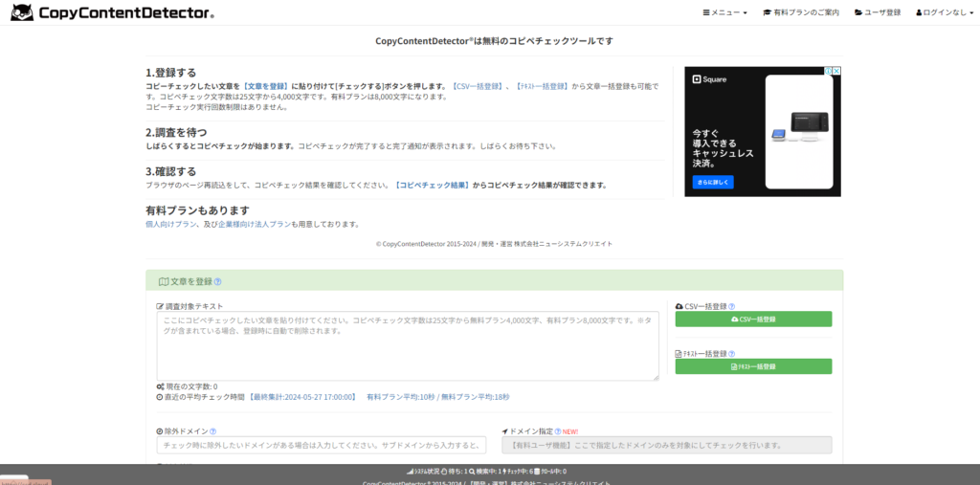Open the 有料プランのご案内 page
The width and height of the screenshot is (980, 485).
[x=801, y=12]
